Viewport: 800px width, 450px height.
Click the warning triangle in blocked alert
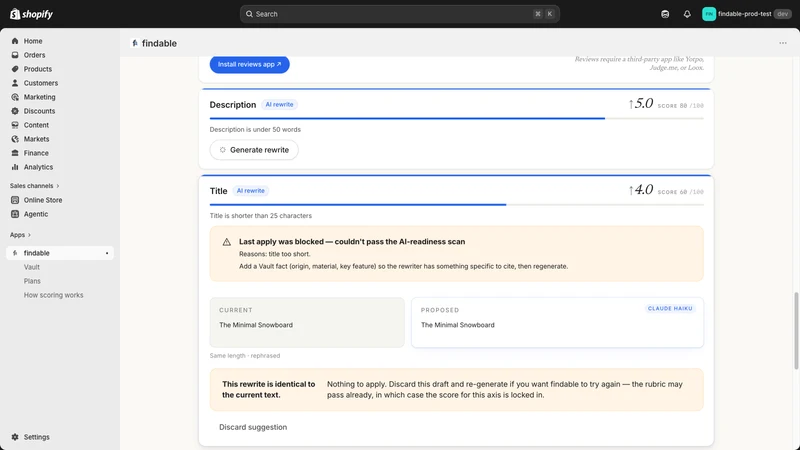point(227,242)
